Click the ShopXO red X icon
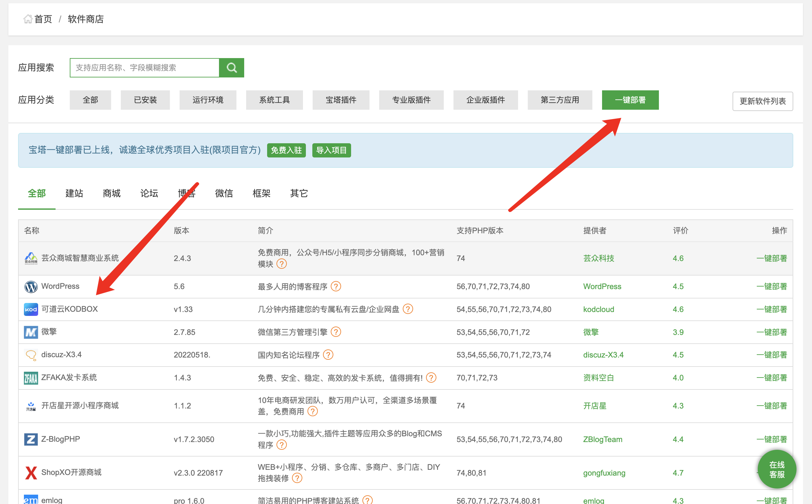 (x=31, y=473)
